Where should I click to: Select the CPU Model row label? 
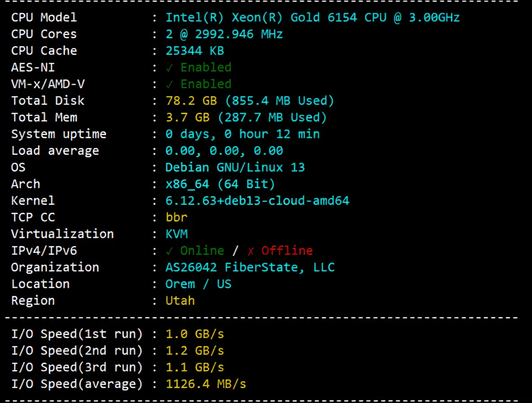click(x=44, y=17)
